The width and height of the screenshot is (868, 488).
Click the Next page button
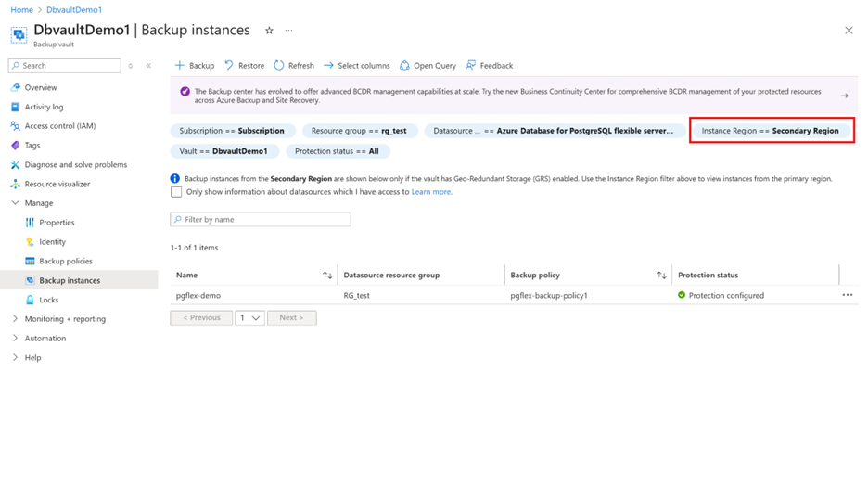292,318
